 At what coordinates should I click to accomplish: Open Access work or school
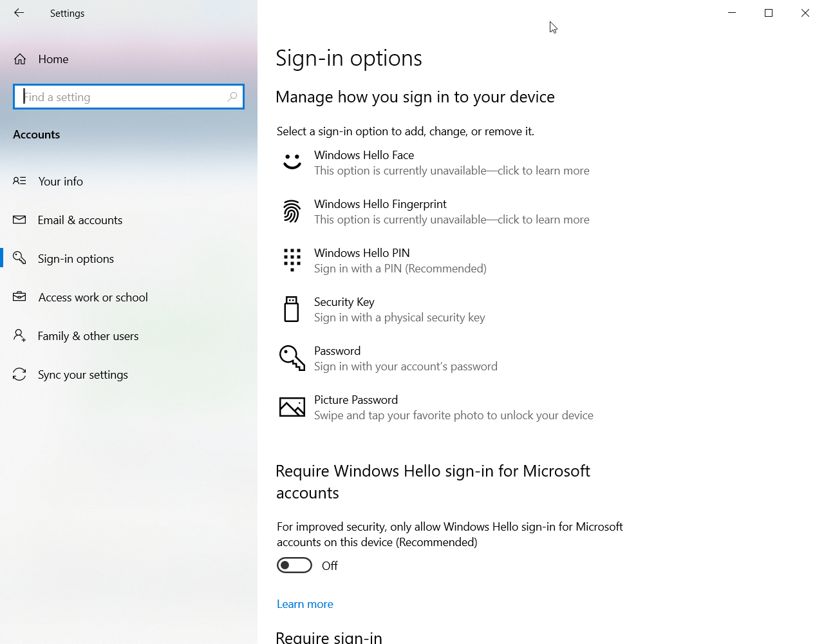point(129,297)
